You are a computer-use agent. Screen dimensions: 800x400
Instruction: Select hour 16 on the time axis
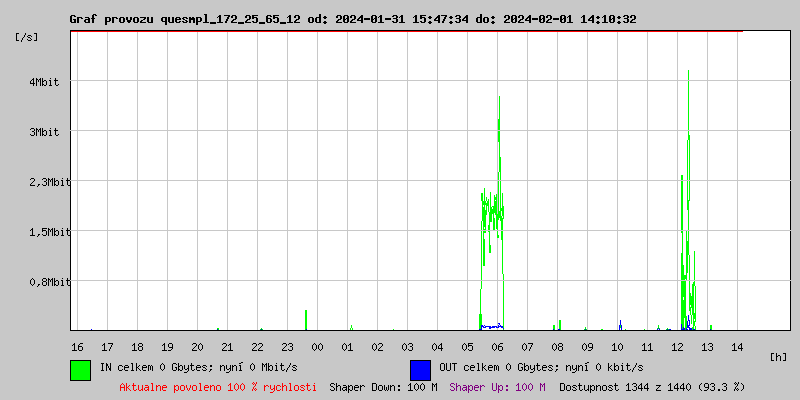(x=77, y=346)
